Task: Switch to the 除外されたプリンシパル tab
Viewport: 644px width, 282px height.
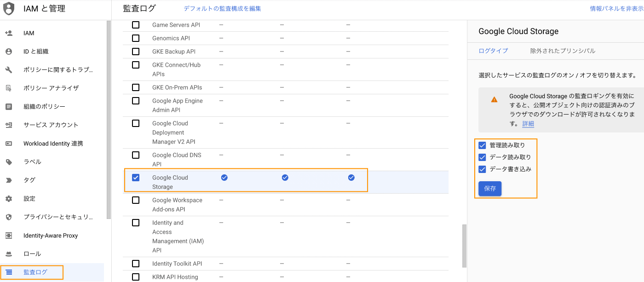Action: click(563, 51)
